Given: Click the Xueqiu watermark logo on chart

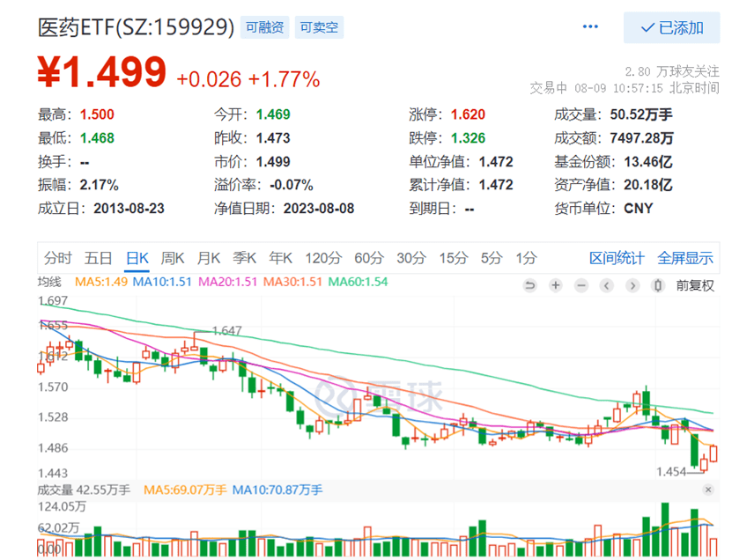Looking at the screenshot, I should 379,390.
